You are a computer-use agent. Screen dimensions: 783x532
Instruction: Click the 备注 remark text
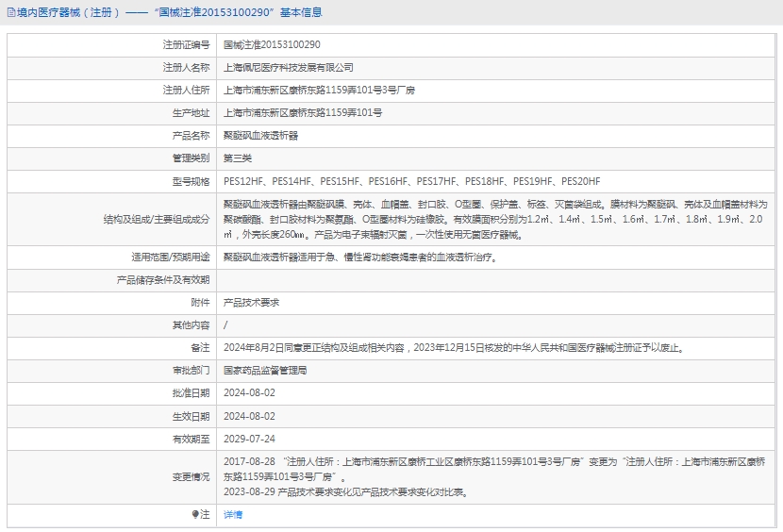[453, 347]
